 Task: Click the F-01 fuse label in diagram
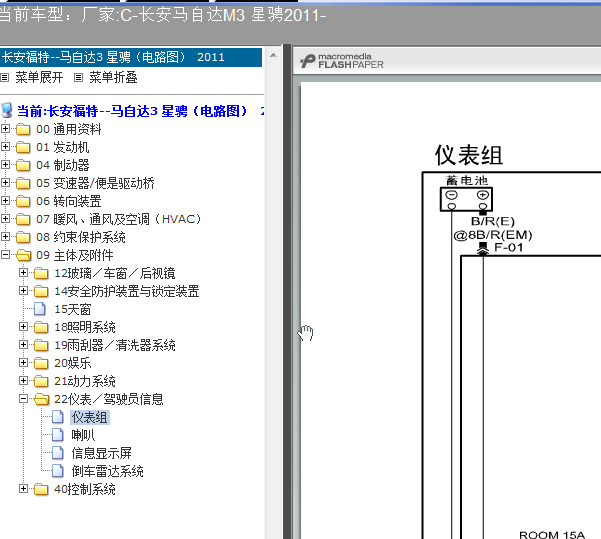click(x=509, y=247)
